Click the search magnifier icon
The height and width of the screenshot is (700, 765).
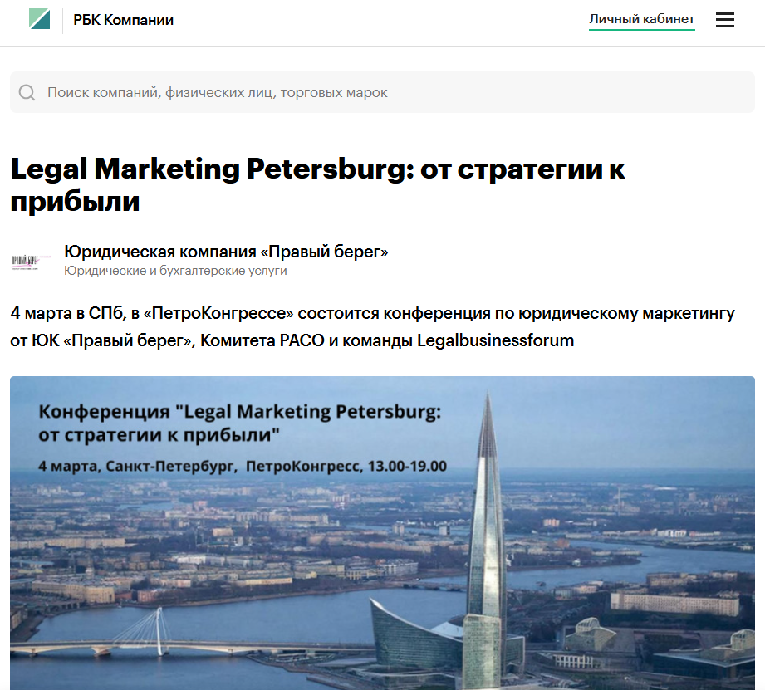point(27,92)
